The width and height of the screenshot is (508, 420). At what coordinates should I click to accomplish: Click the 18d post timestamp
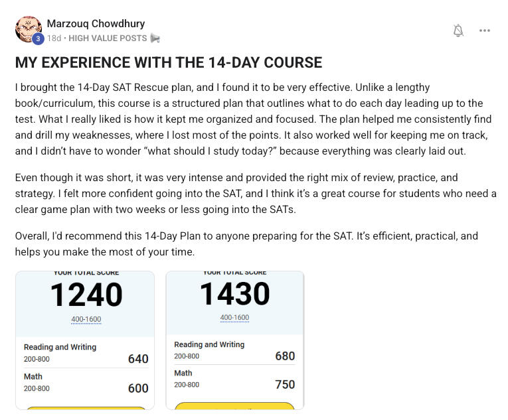coord(54,38)
